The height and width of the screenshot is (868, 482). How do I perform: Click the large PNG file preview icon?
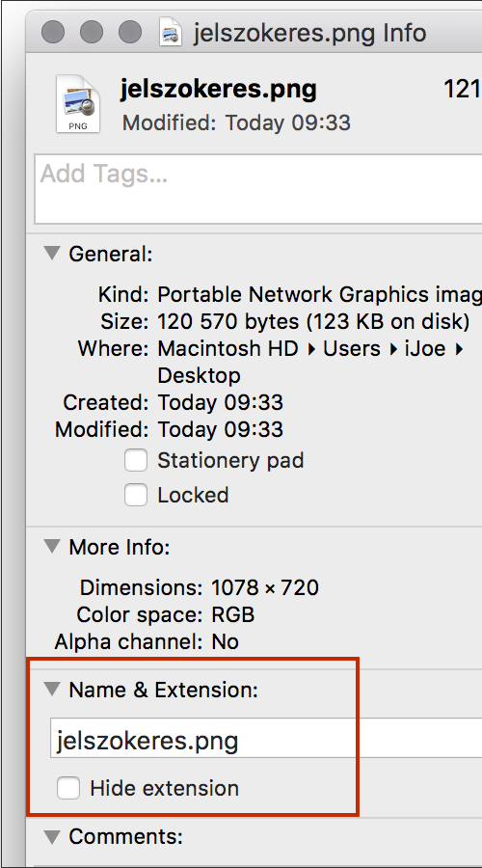point(78,104)
